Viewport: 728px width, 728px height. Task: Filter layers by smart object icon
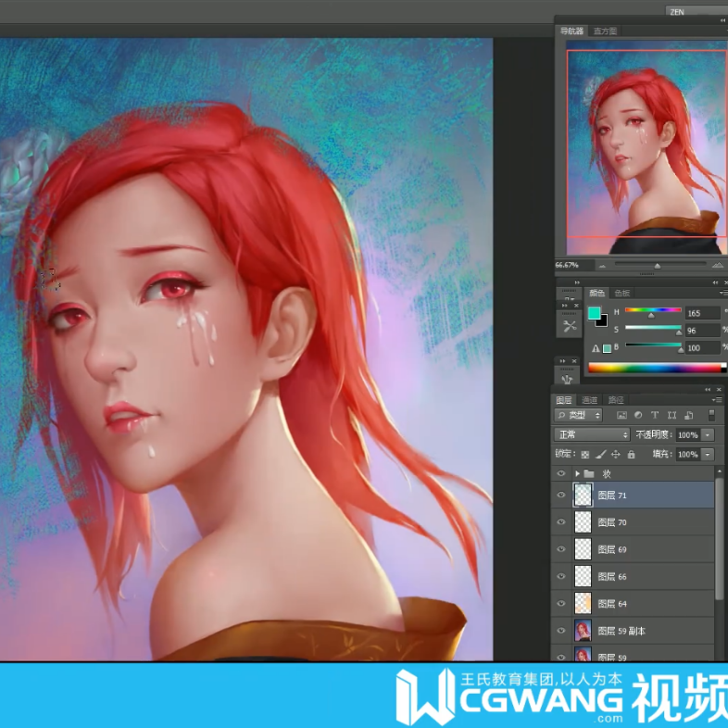(x=688, y=415)
